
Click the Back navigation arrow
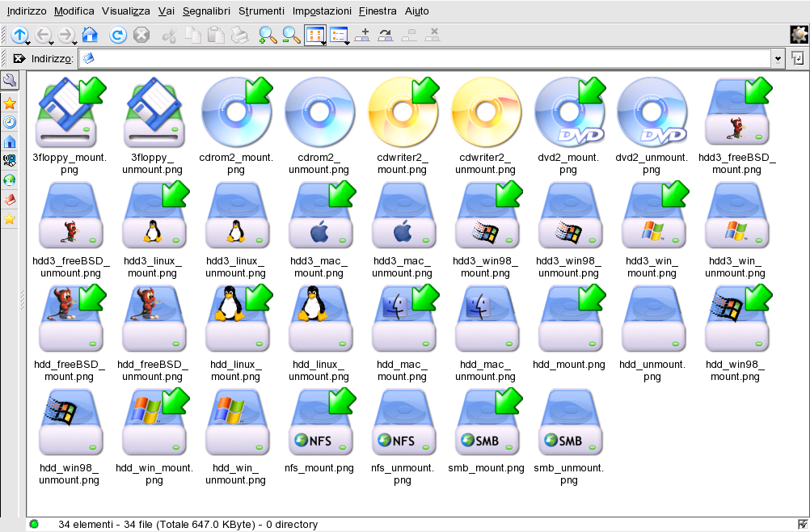42,35
